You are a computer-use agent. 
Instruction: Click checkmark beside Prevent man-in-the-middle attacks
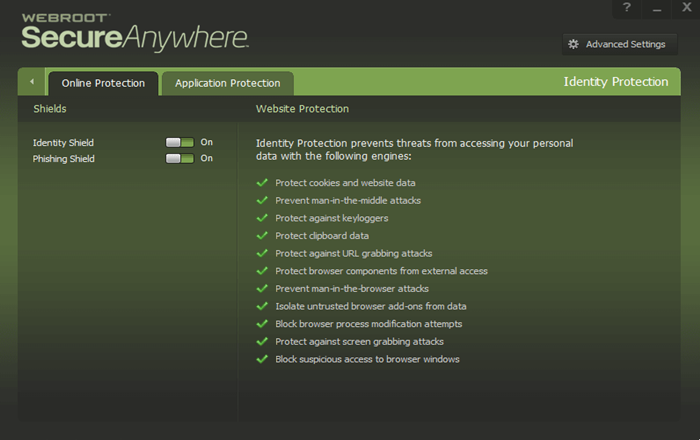pyautogui.click(x=262, y=200)
